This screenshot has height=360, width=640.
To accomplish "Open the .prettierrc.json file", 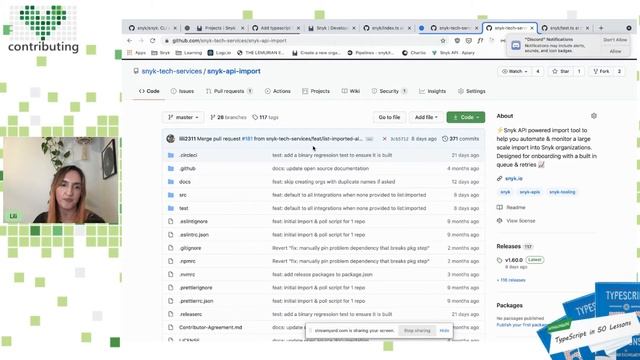I will [196, 301].
